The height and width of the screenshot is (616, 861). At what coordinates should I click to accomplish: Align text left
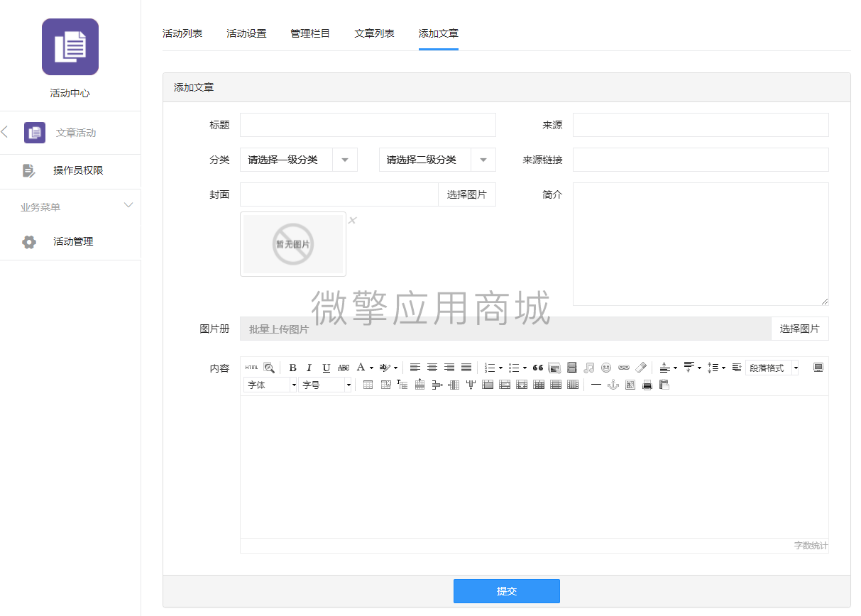(415, 368)
